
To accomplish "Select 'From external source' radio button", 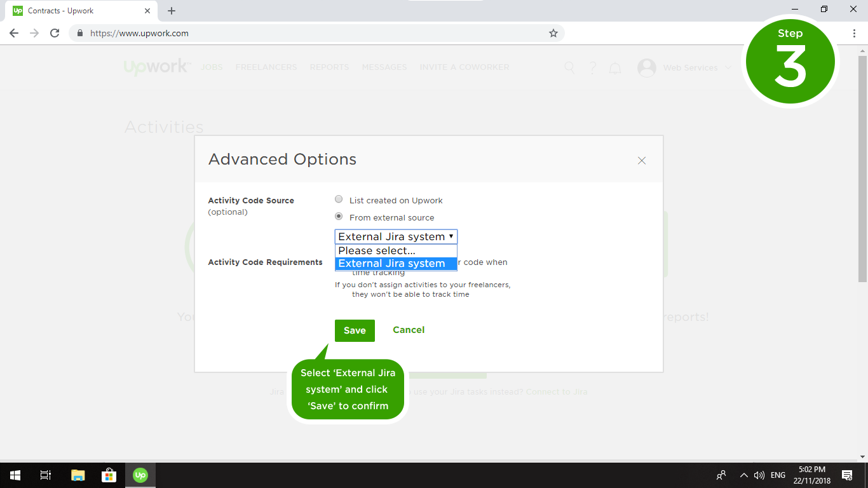I will pyautogui.click(x=339, y=217).
